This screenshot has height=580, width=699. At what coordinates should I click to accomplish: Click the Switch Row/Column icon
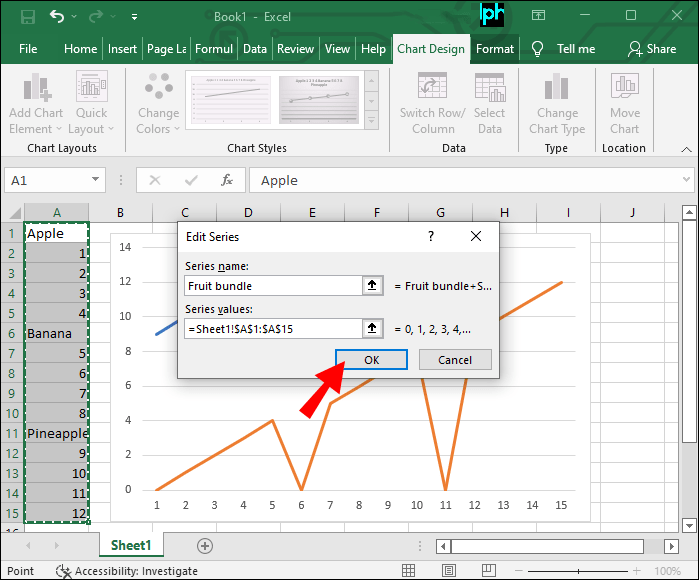click(432, 89)
